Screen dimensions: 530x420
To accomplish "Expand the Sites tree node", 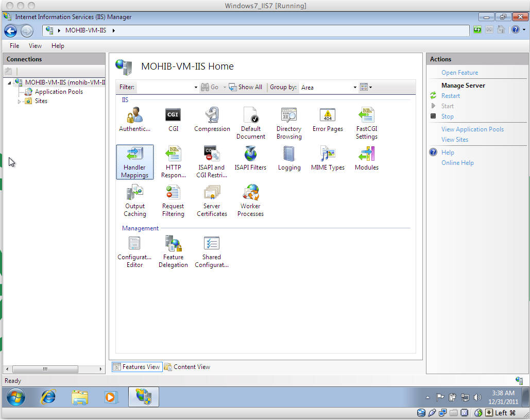I will pos(20,102).
